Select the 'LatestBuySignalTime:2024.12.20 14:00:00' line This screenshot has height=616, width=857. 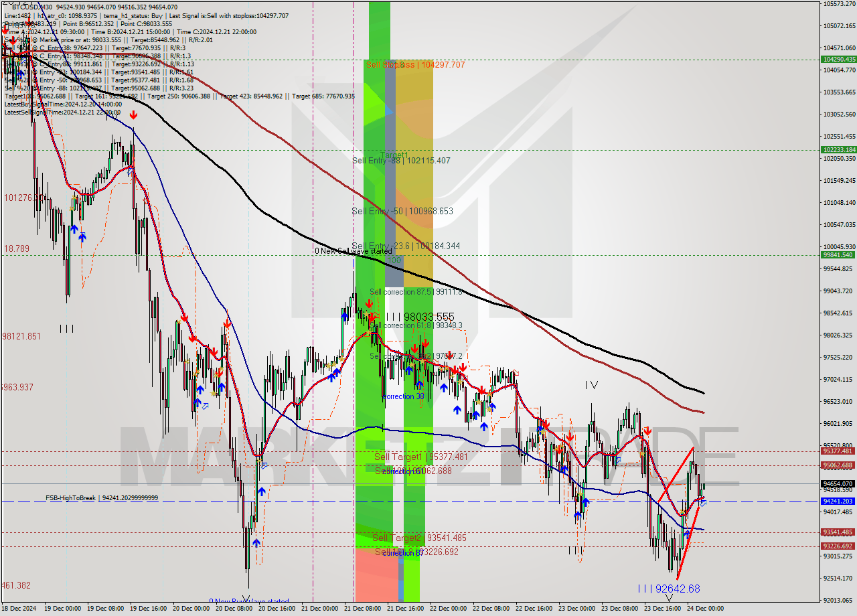pyautogui.click(x=63, y=104)
